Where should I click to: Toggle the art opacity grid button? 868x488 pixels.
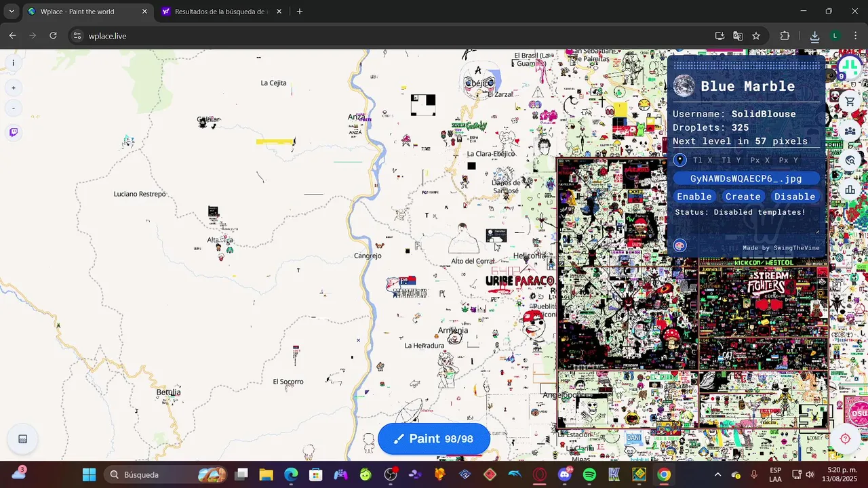(x=22, y=439)
